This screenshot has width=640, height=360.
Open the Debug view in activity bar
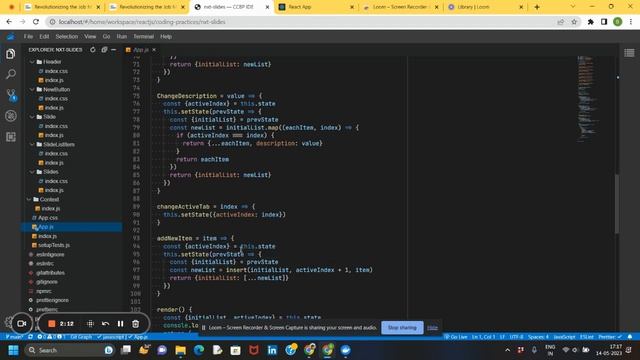(11, 116)
